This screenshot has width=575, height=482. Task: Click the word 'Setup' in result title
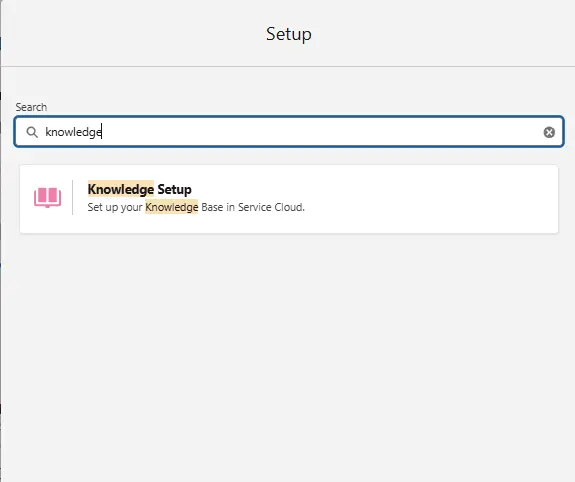coord(175,189)
